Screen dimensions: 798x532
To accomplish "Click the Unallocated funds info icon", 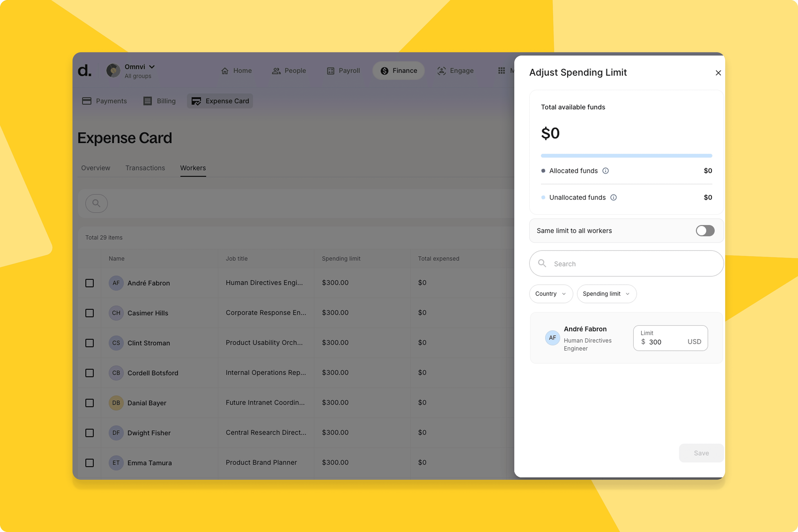I will tap(613, 197).
